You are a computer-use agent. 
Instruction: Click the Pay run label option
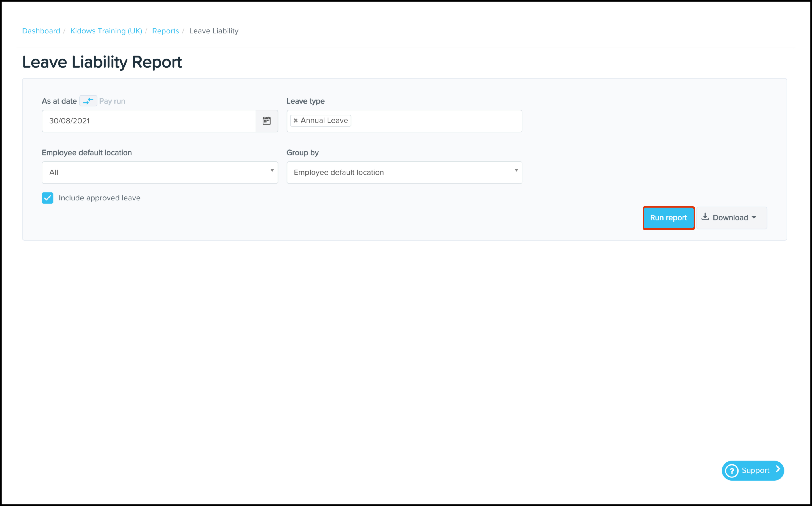pyautogui.click(x=112, y=101)
